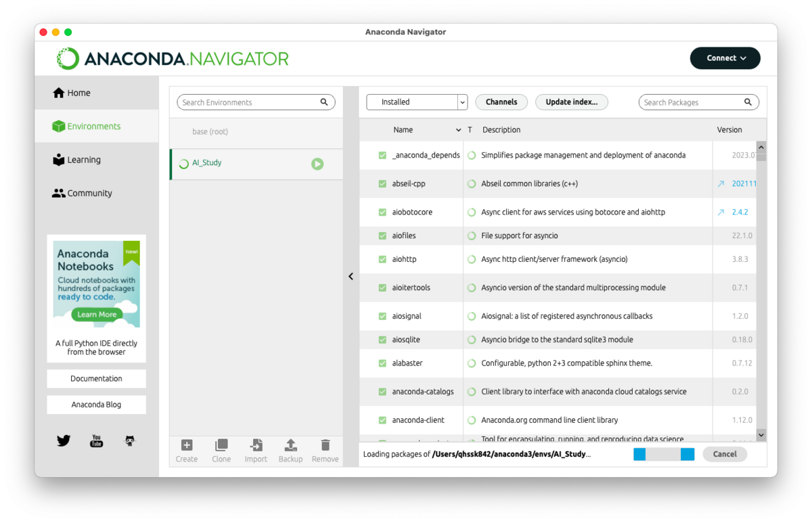Toggle the anaconda-client package checkbox

(382, 420)
